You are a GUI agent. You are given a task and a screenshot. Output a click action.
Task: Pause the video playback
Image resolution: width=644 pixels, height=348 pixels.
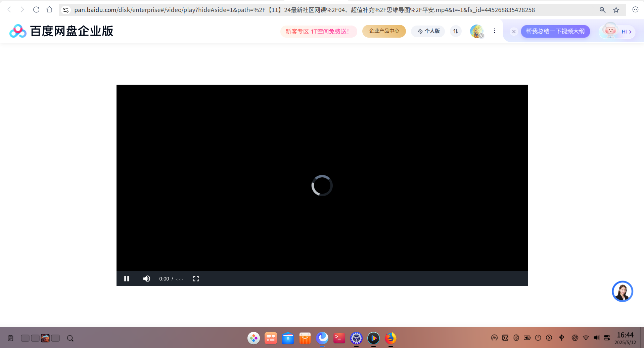coord(127,278)
